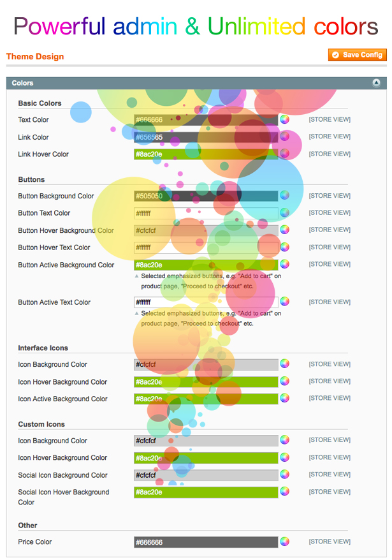Image resolution: width=392 pixels, height=560 pixels.
Task: Open color wheel beside Link Color
Action: (285, 136)
